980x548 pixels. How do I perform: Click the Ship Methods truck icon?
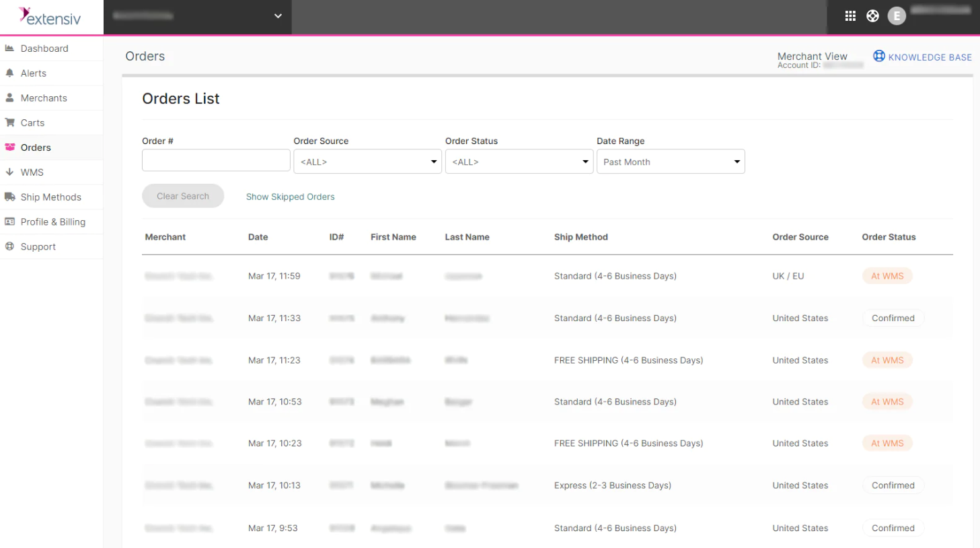click(10, 197)
